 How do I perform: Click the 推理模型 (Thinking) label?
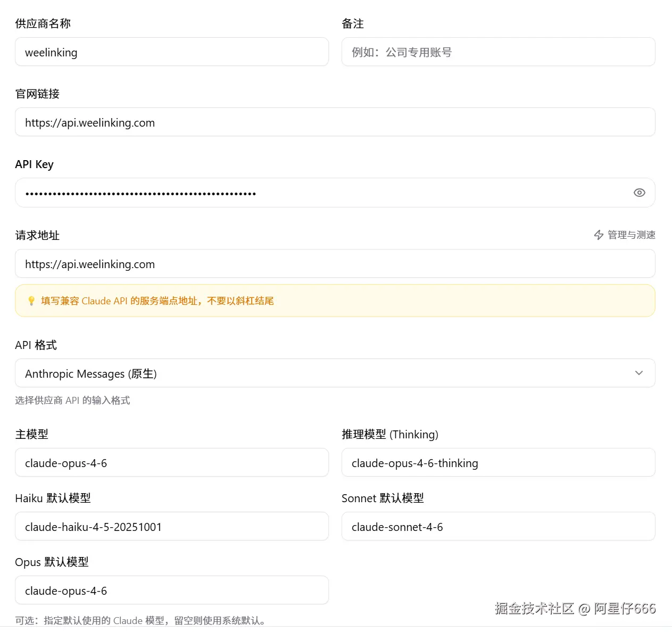(390, 434)
